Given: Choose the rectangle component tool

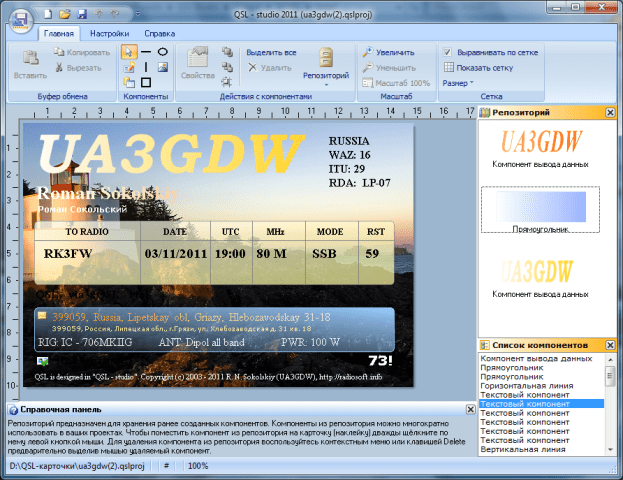Looking at the screenshot, I should click(x=146, y=82).
